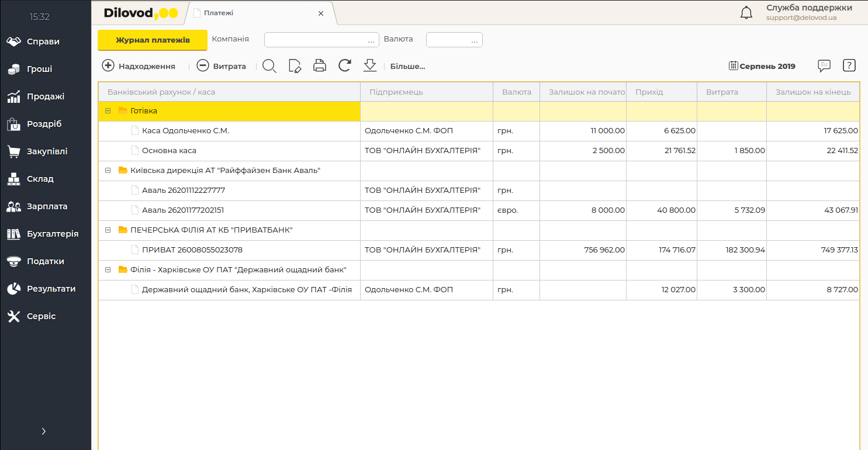Open the Гроші sidebar section
The width and height of the screenshot is (868, 450).
(x=46, y=69)
